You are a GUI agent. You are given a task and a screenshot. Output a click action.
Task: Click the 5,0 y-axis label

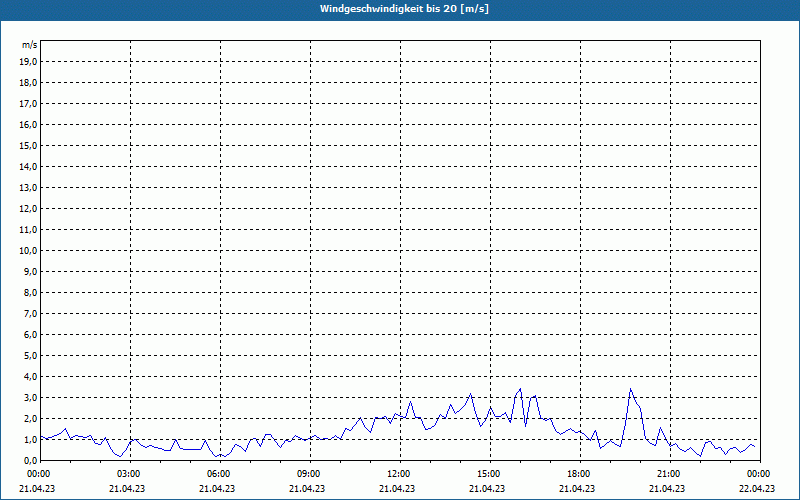[30, 355]
